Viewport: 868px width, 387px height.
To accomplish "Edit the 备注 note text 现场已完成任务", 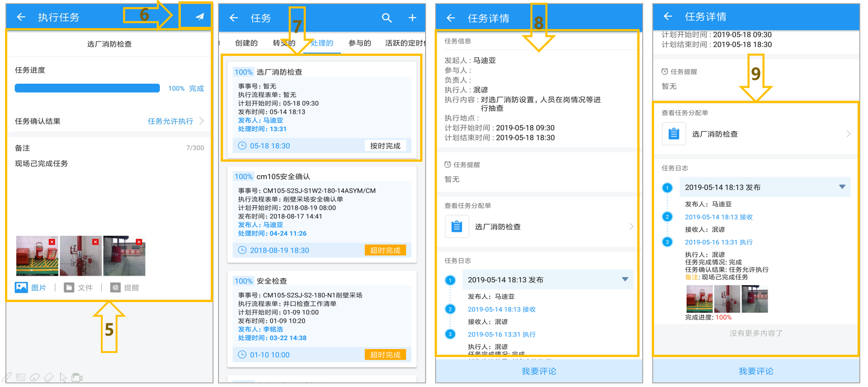I will coord(41,164).
